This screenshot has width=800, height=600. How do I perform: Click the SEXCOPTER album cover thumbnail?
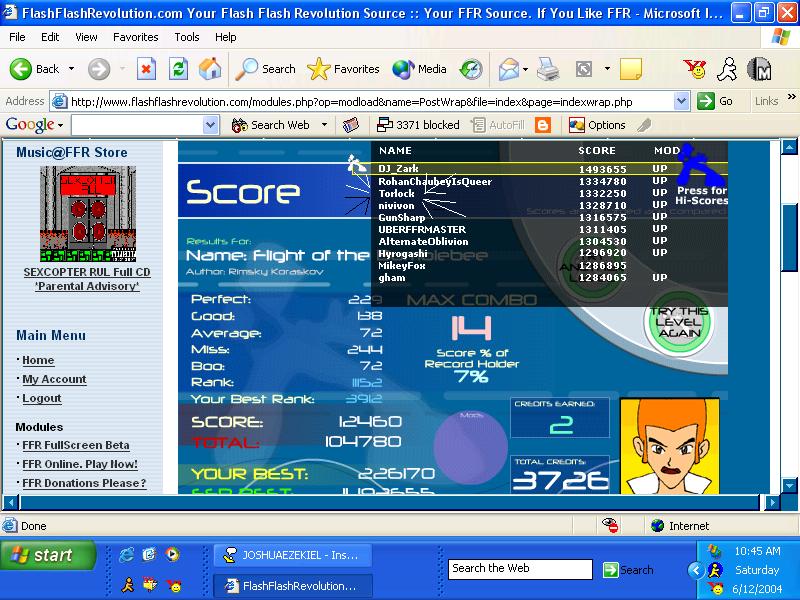[88, 214]
